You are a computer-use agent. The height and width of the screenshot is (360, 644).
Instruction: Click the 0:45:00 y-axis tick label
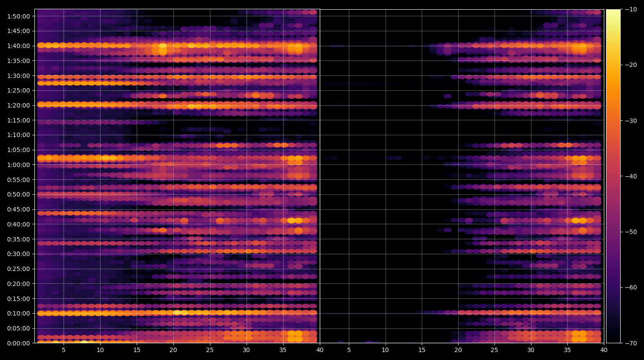[x=19, y=209]
